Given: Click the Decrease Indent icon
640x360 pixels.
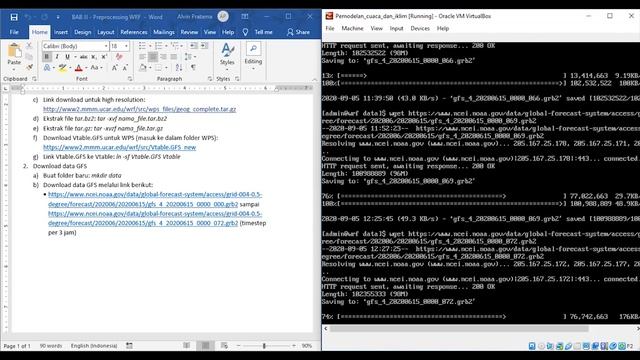Looking at the screenshot, I should [x=193, y=46].
